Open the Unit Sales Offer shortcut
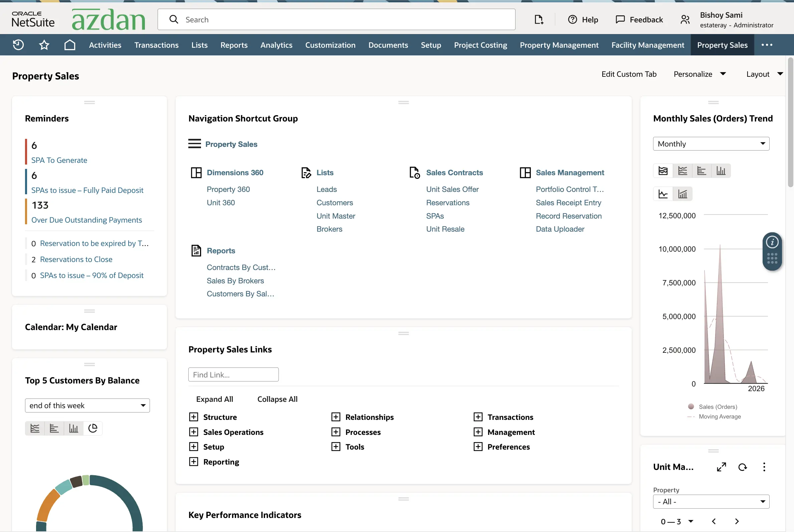794x532 pixels. click(x=452, y=189)
